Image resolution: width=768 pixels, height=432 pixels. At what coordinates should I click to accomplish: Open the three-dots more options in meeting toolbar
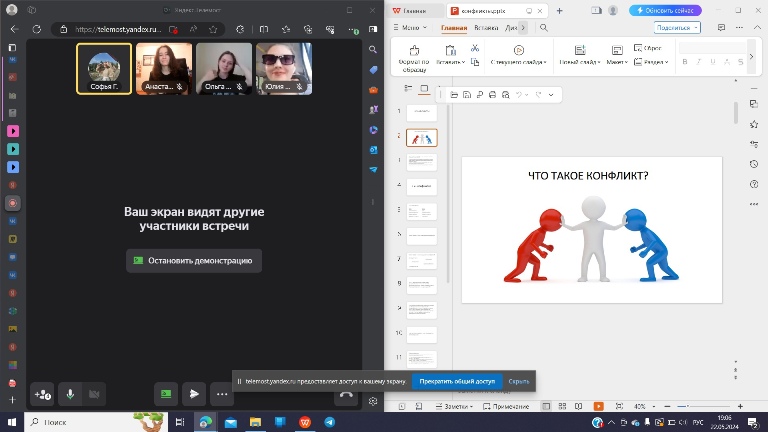pyautogui.click(x=222, y=394)
